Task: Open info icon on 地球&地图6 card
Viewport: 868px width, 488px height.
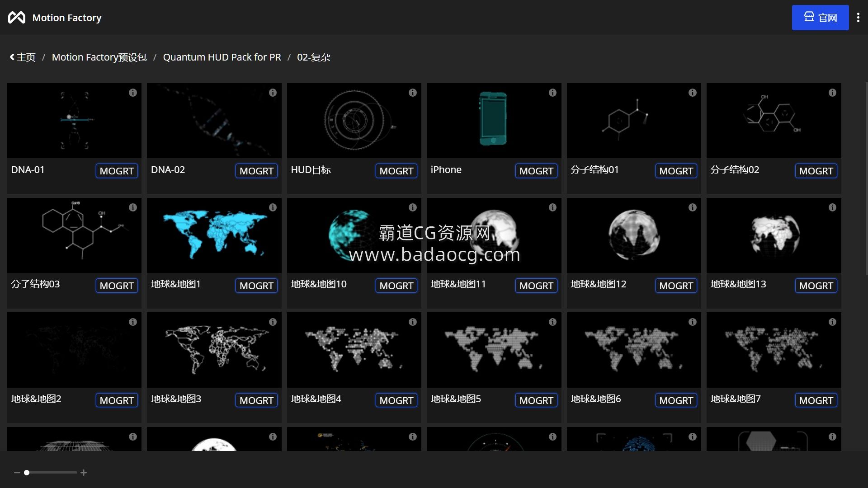Action: click(x=692, y=322)
